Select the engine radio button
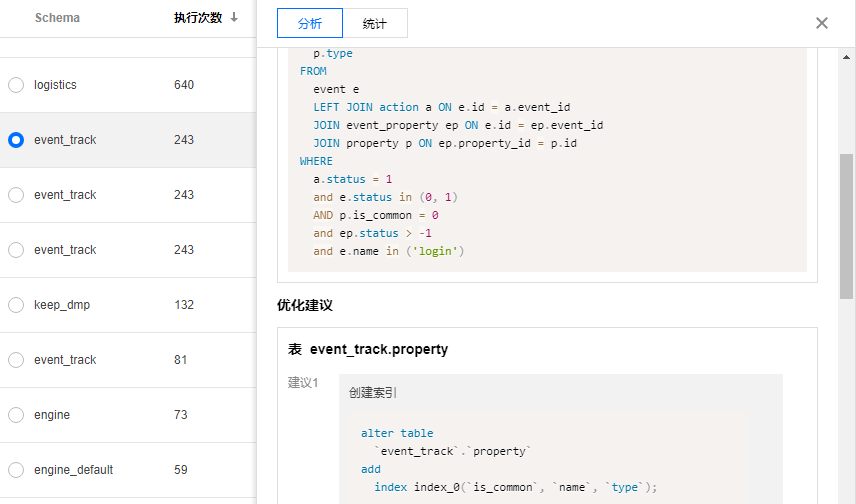The image size is (856, 504). (x=16, y=415)
